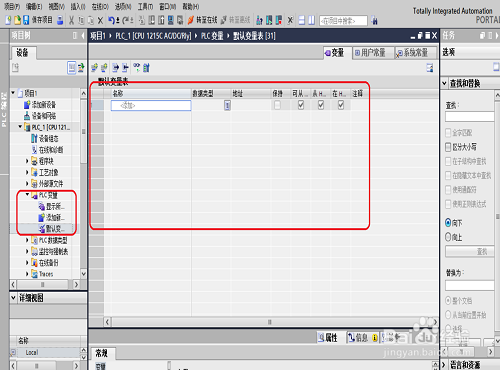Open the 工具(T) menu
Viewport: 500px width, 370px height.
coord(145,7)
